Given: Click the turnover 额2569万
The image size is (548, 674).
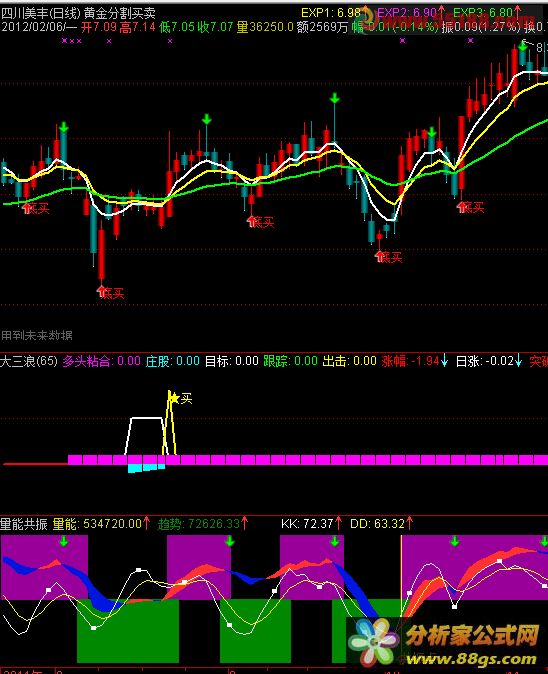Looking at the screenshot, I should [322, 28].
